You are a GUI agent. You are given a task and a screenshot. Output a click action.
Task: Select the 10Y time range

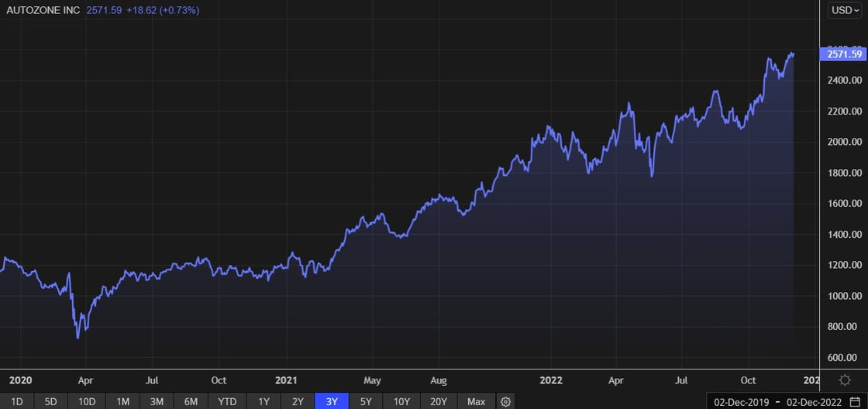tap(402, 401)
